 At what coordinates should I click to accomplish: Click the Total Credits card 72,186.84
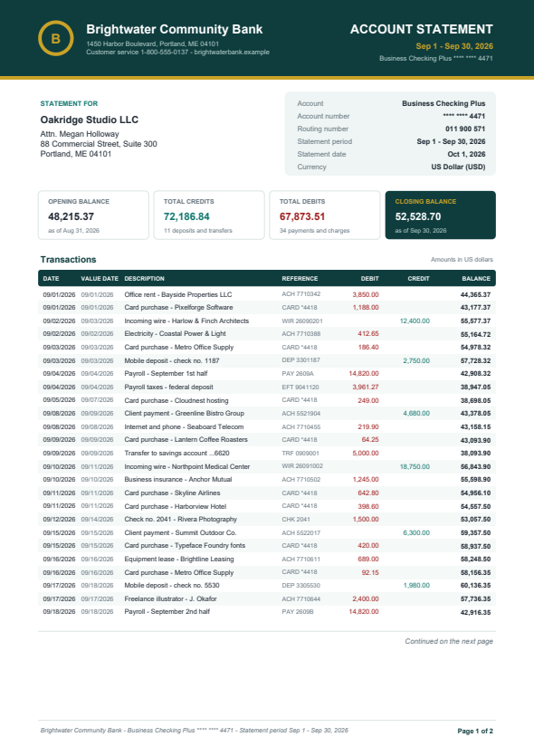point(209,215)
